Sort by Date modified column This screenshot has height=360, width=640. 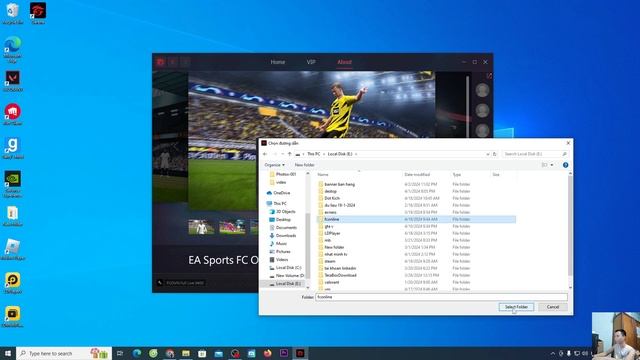click(x=417, y=174)
